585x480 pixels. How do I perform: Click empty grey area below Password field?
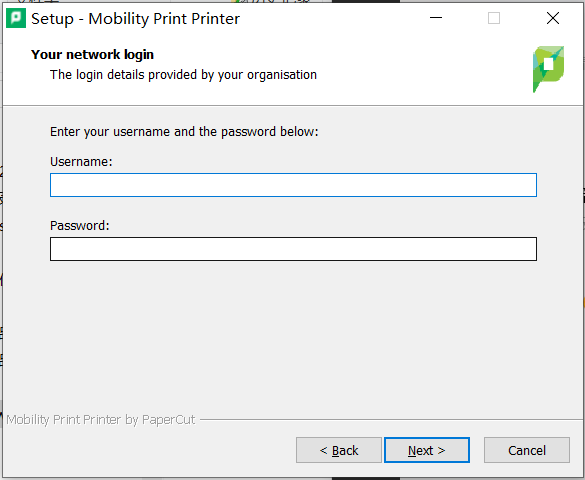pos(293,336)
